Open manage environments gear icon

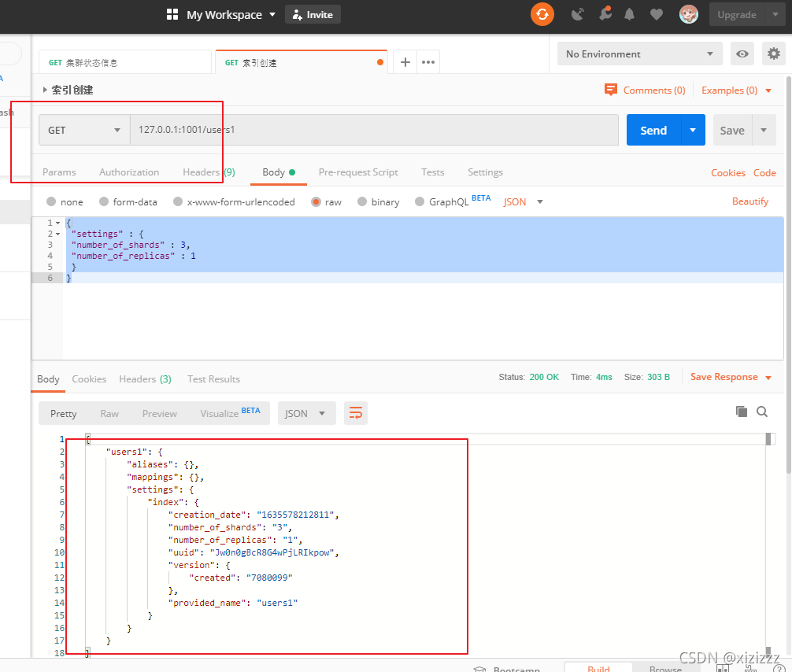(773, 54)
